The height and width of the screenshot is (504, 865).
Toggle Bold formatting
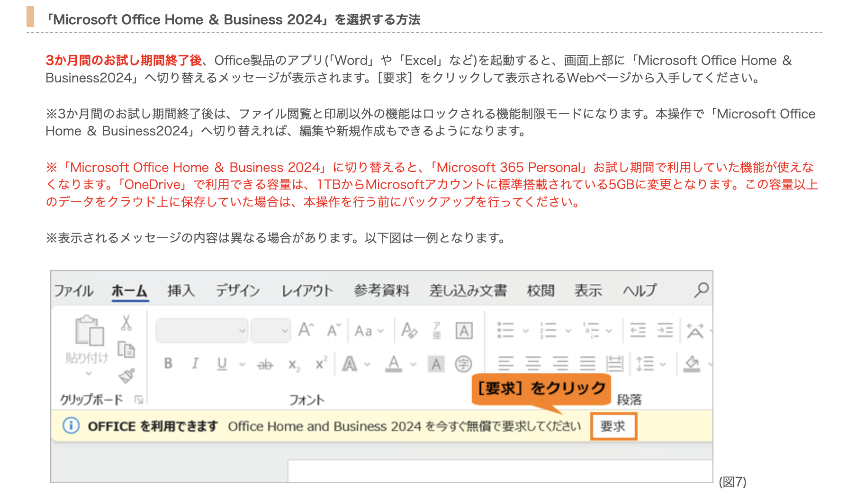click(168, 364)
